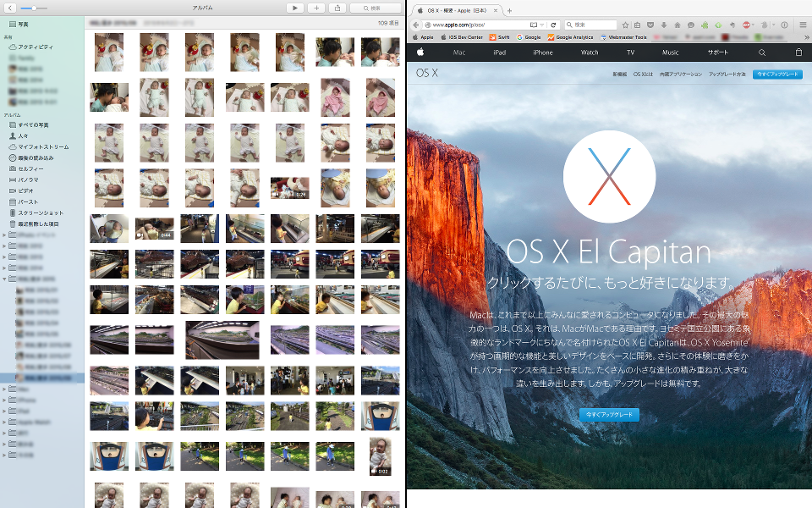
Task: Collapse the expanded folder in Photos sidebar
Action: click(4, 279)
